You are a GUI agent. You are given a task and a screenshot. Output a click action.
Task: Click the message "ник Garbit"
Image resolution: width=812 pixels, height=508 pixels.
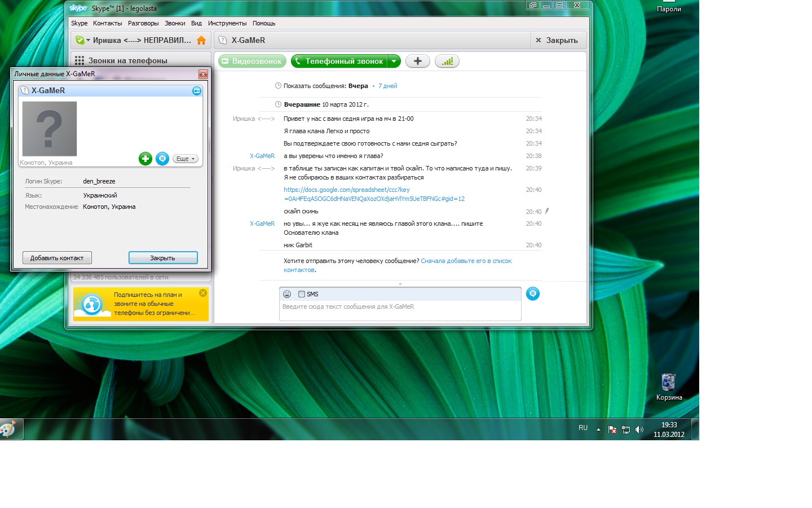pyautogui.click(x=298, y=245)
